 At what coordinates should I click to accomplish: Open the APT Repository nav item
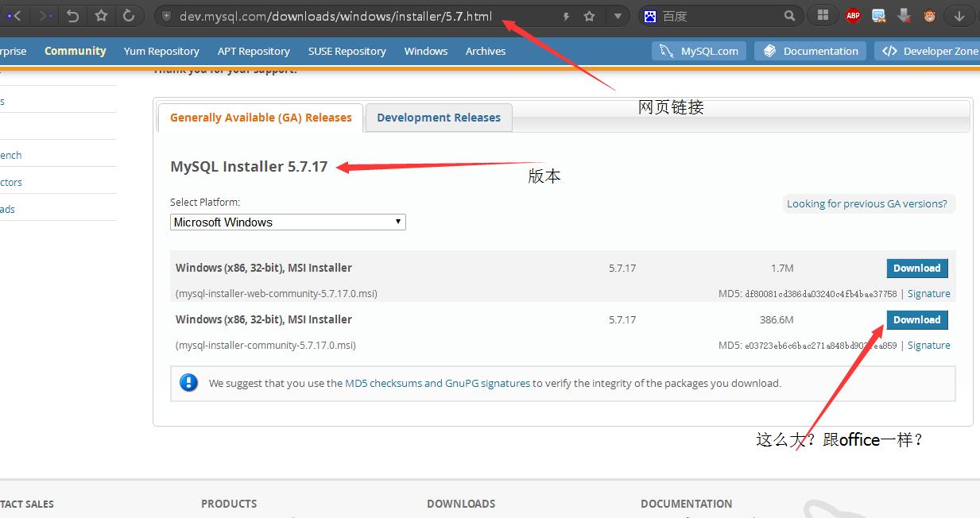[254, 51]
